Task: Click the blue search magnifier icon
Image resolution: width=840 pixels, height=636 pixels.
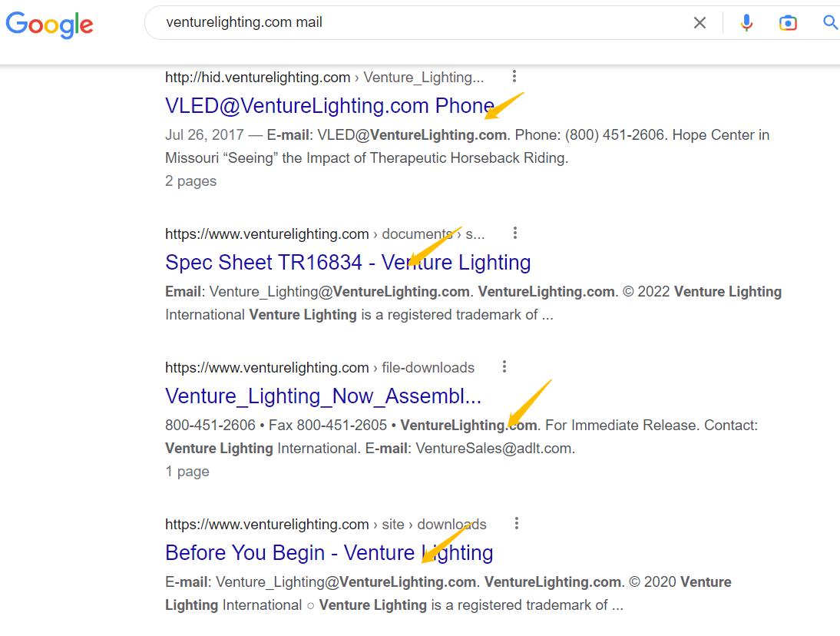Action: point(829,23)
